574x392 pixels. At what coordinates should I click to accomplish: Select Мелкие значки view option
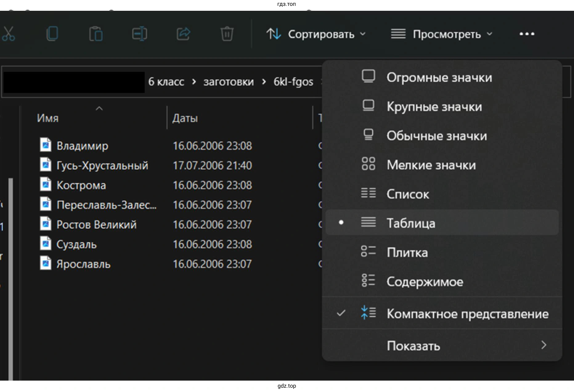[442, 165]
